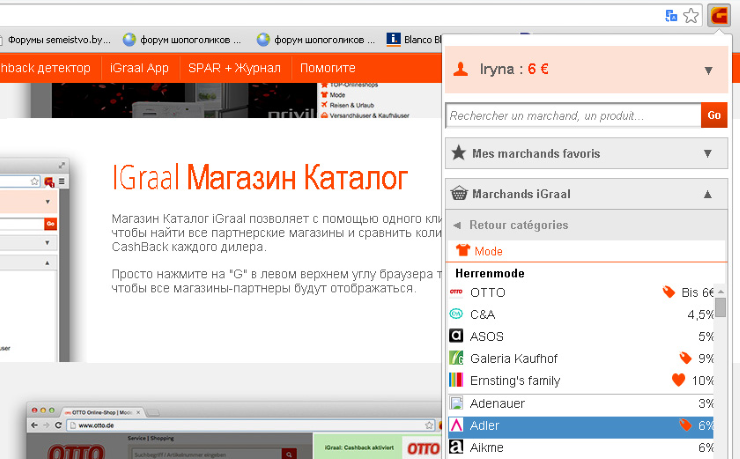The height and width of the screenshot is (459, 740).
Task: Open the OTTO merchant row
Action: pos(580,292)
